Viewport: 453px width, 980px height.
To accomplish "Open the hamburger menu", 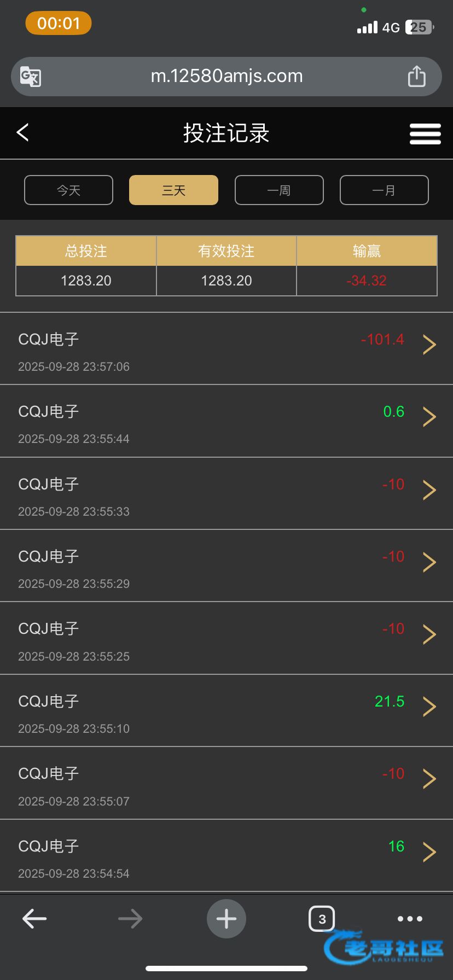I will tap(425, 133).
